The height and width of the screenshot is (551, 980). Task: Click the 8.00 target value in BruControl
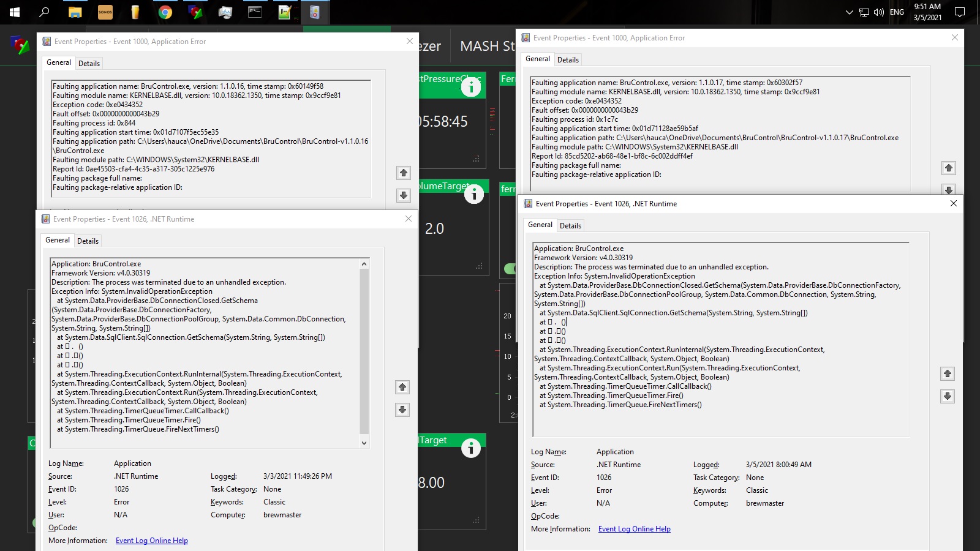click(431, 482)
